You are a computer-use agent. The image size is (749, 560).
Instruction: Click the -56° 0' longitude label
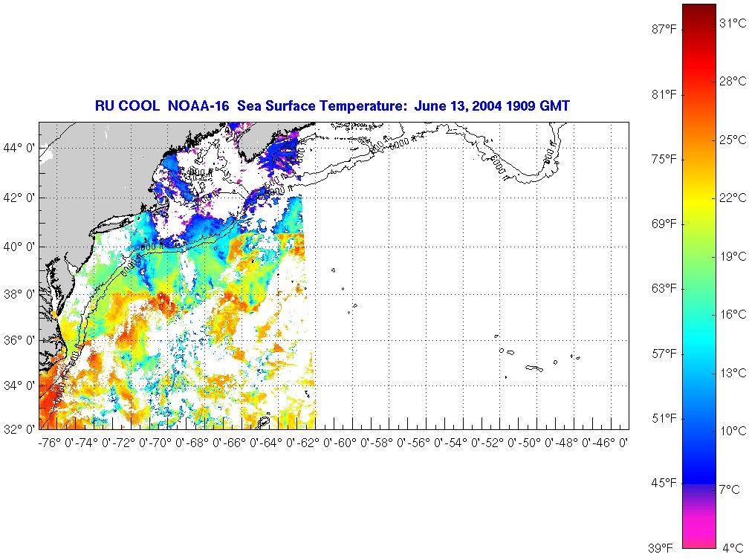tap(426, 443)
